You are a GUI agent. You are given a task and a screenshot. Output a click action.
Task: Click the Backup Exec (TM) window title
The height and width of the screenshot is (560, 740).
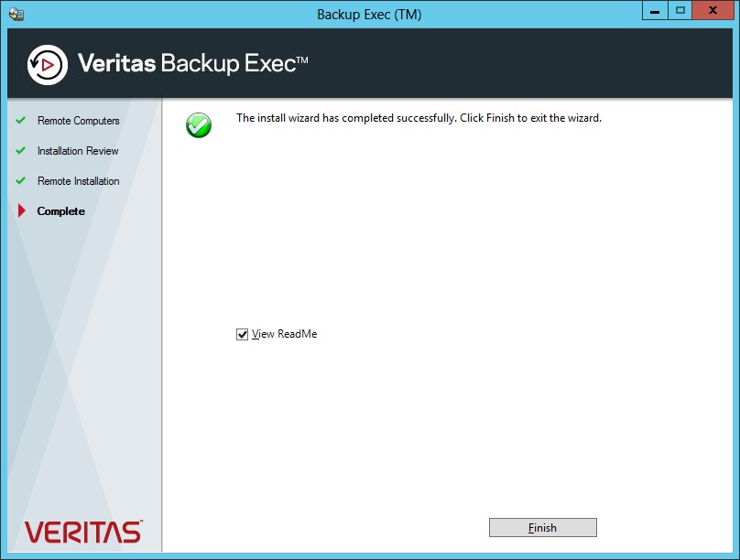(x=369, y=15)
